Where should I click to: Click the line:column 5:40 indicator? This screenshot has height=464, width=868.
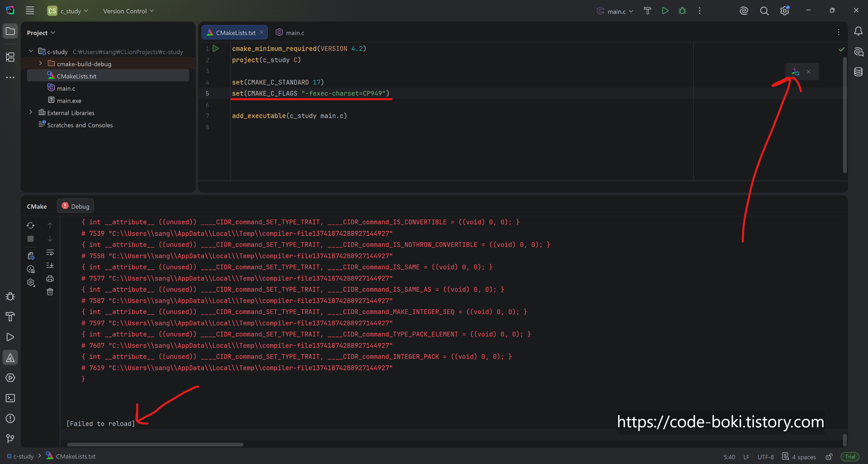[x=729, y=457]
